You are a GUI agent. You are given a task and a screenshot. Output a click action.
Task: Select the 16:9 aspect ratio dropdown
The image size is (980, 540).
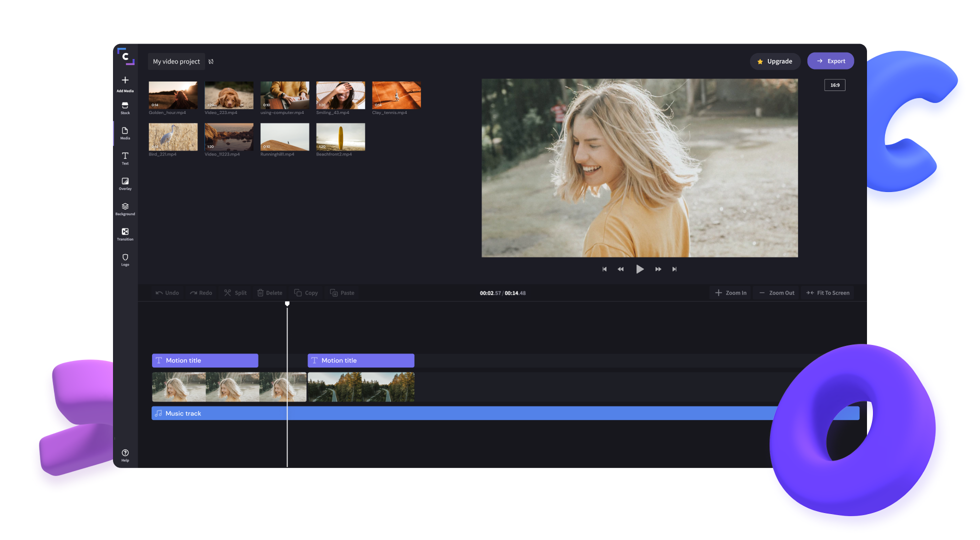[x=835, y=84]
